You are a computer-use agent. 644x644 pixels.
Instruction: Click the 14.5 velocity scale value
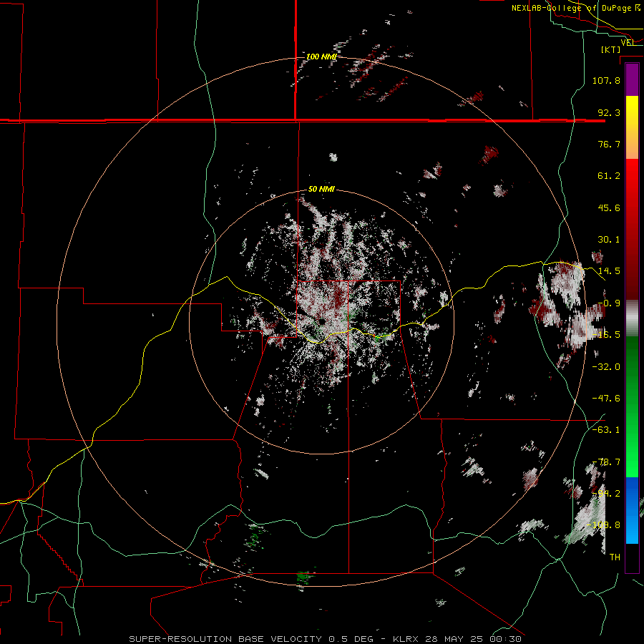point(609,271)
